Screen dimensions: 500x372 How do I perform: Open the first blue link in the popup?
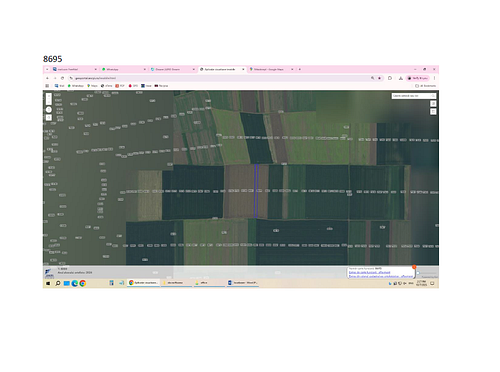(x=369, y=272)
